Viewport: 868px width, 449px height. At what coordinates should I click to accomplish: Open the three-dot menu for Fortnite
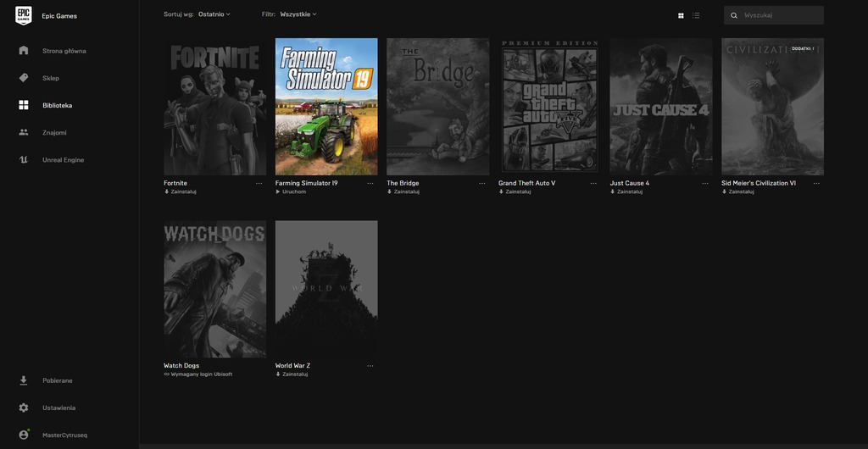tap(259, 183)
